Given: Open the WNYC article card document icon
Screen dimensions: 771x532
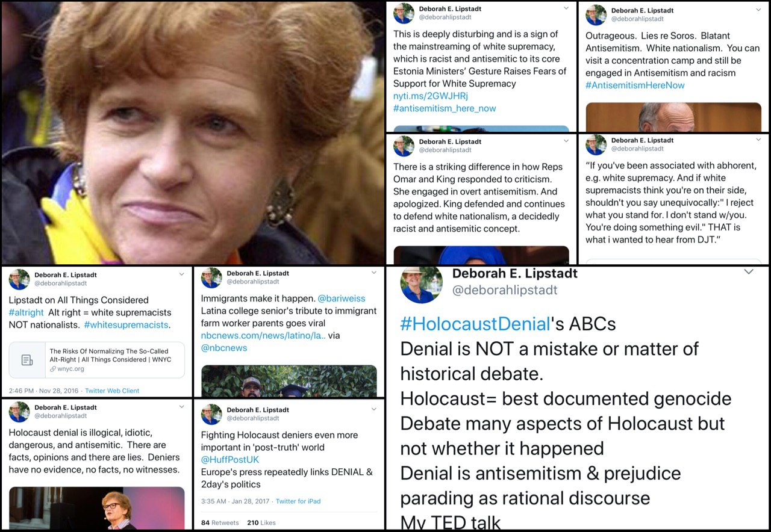Looking at the screenshot, I should click(27, 360).
